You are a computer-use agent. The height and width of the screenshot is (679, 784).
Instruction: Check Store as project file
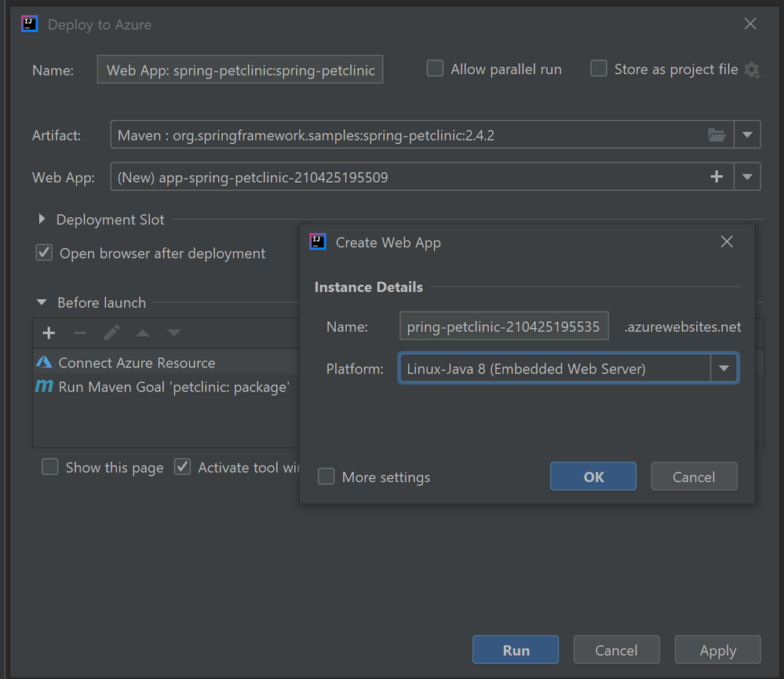point(599,68)
